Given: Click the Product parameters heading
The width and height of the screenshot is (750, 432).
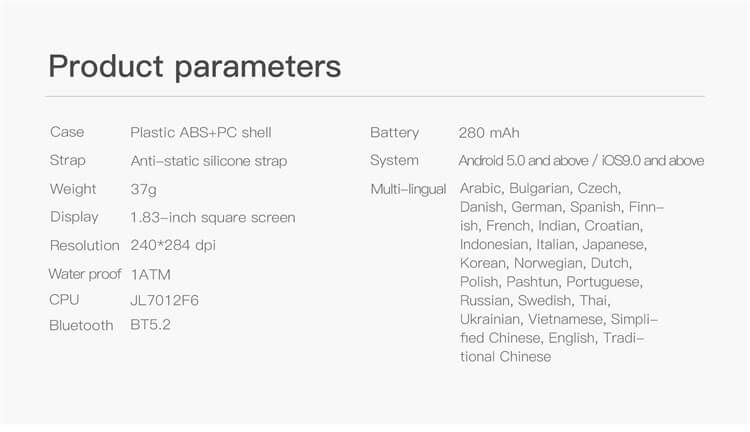Looking at the screenshot, I should pos(195,66).
